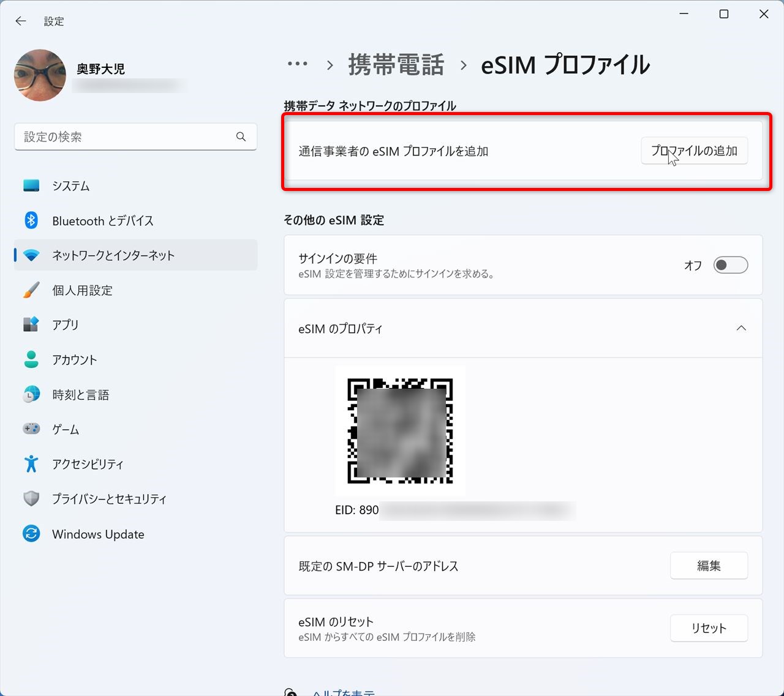Screen dimensions: 784x696
Task: Click the privacy shield icon
Action: click(x=31, y=499)
